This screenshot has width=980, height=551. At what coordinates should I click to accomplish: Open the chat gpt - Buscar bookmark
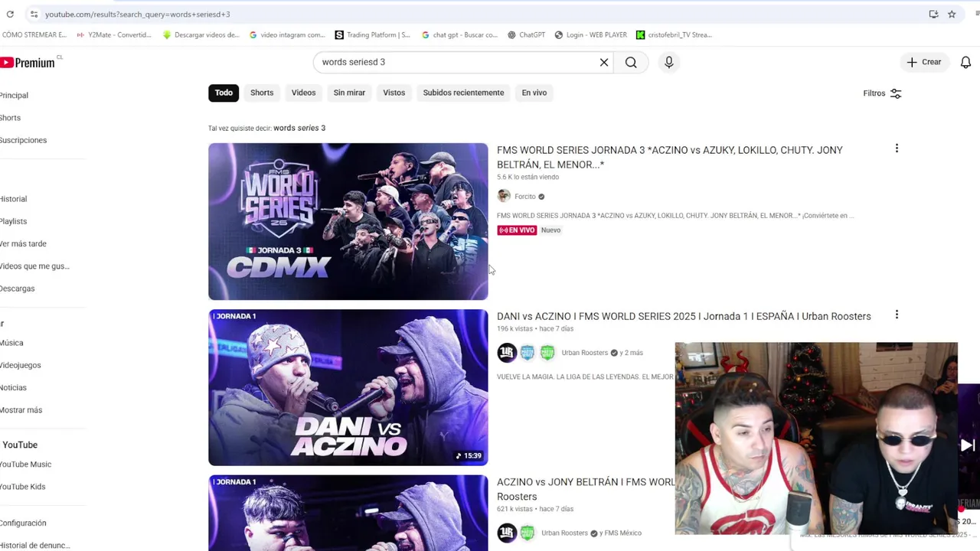tap(459, 35)
